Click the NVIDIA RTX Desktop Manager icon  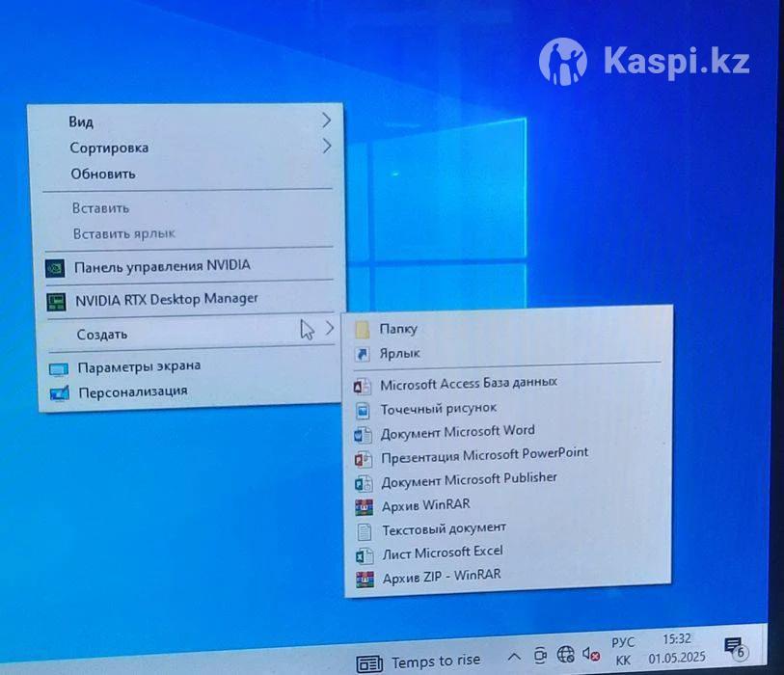pyautogui.click(x=57, y=302)
